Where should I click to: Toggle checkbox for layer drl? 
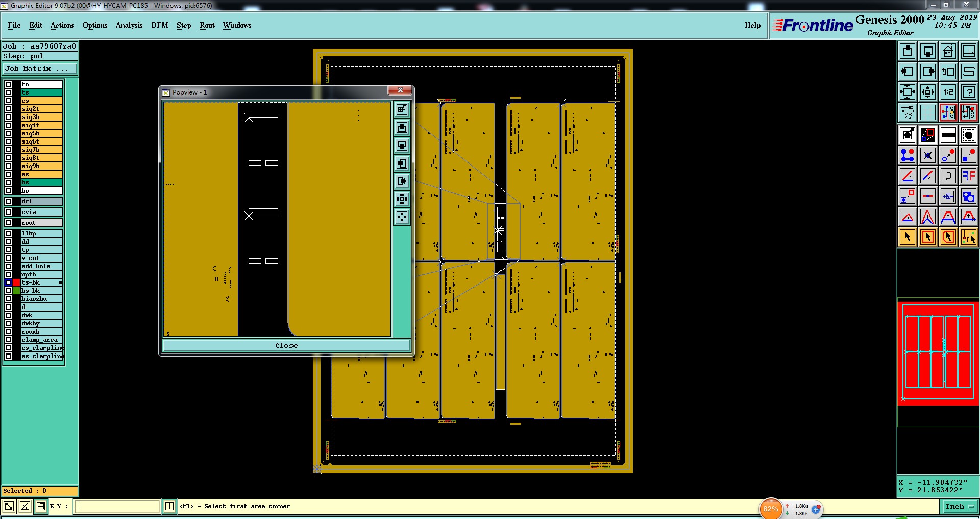(8, 201)
